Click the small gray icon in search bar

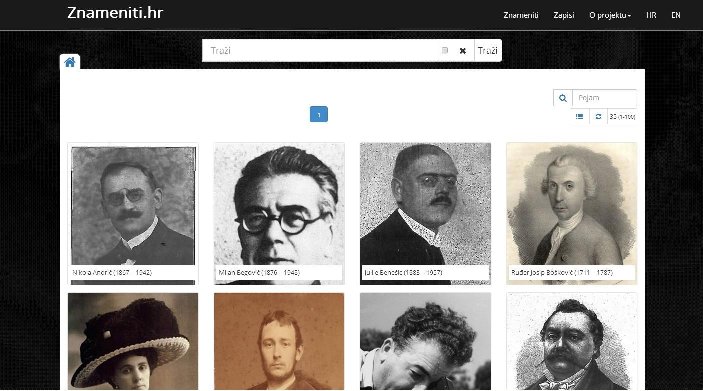pos(445,50)
